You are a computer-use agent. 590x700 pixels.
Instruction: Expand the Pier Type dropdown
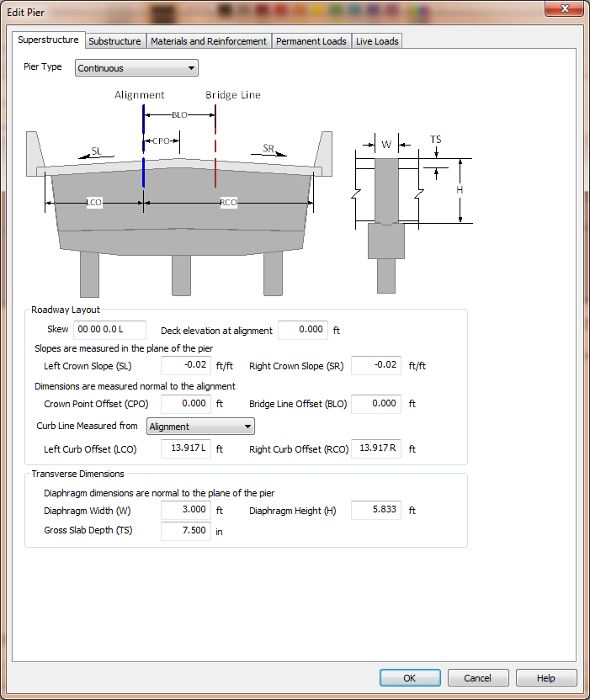click(136, 68)
